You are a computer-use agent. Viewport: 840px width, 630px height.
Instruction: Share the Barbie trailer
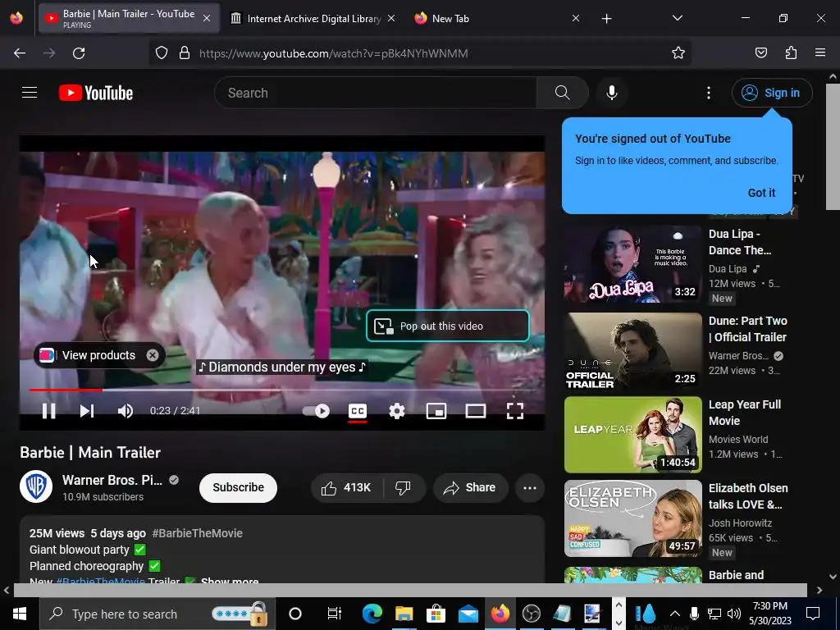(470, 487)
